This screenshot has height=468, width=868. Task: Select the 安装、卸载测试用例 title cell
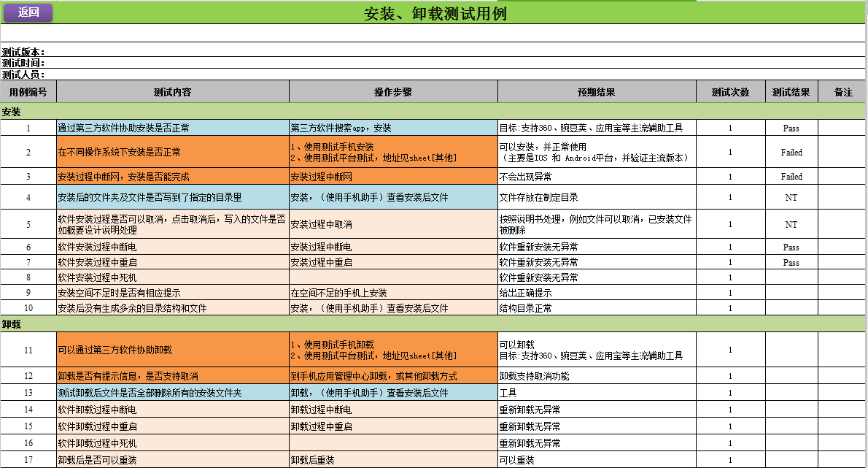[x=435, y=13]
